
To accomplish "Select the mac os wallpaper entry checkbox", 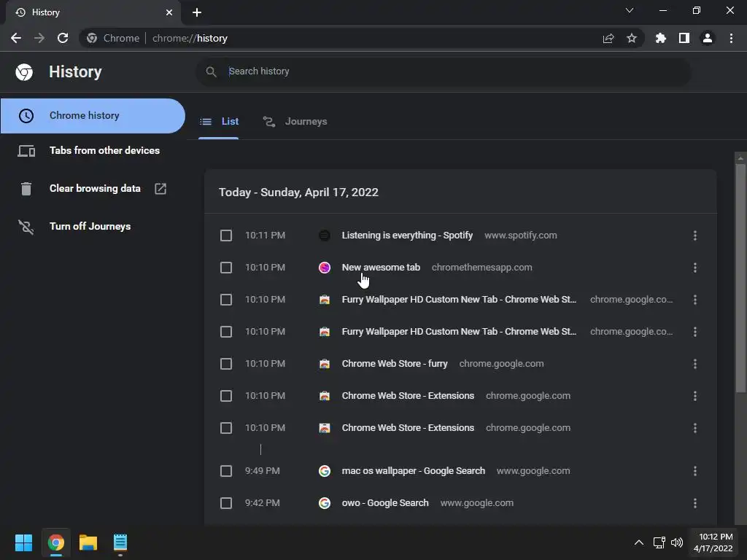I will [226, 471].
